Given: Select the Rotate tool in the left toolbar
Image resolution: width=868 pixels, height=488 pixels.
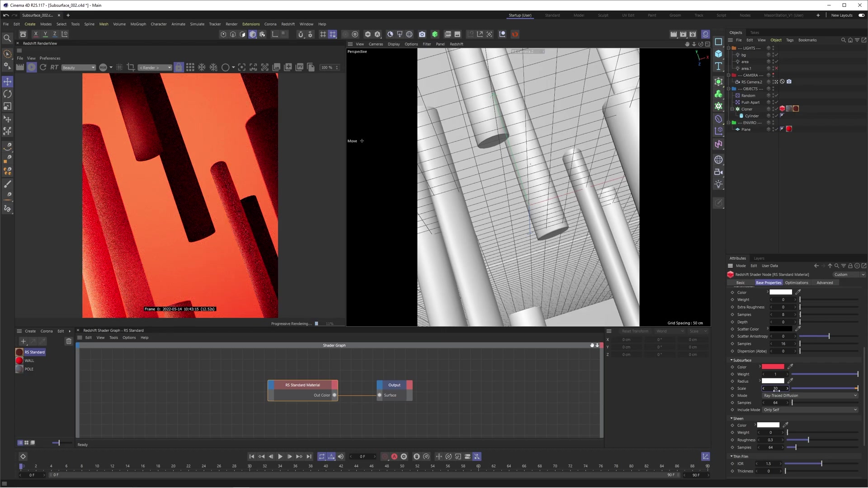Looking at the screenshot, I should (x=7, y=94).
